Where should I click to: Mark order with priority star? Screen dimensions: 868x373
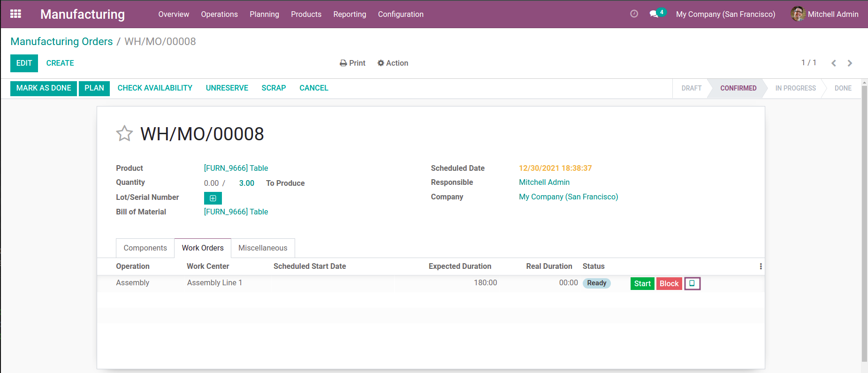tap(124, 134)
